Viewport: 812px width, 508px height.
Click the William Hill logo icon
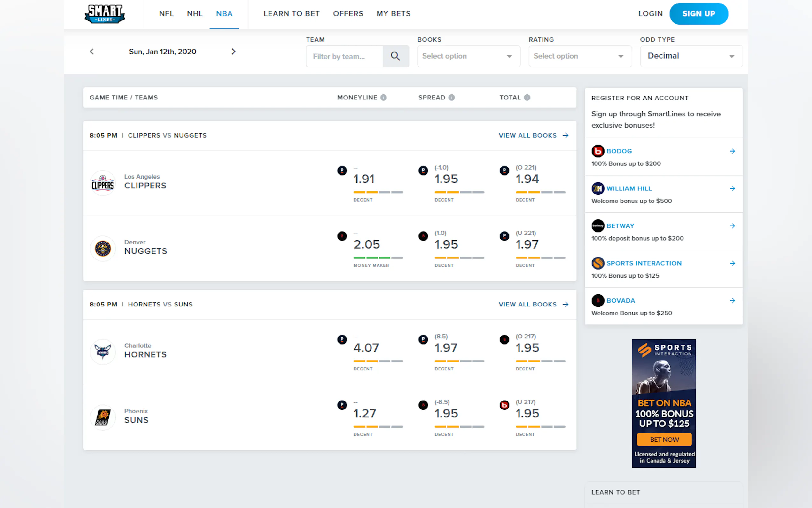[597, 188]
